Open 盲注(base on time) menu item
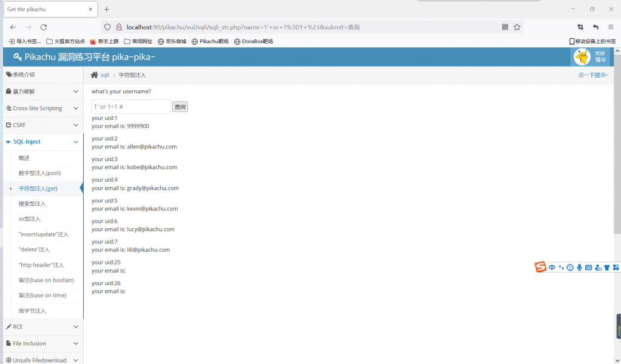 tap(42, 296)
